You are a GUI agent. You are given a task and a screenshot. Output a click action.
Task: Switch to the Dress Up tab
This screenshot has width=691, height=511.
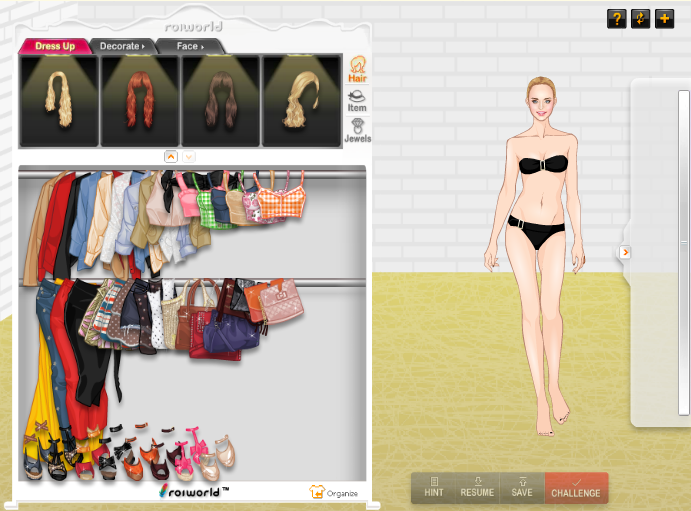[x=54, y=46]
